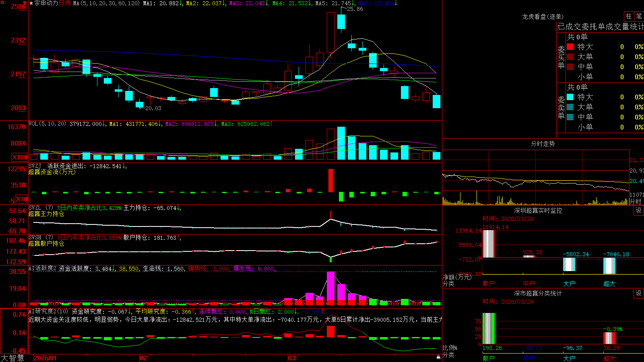Click the SVSH (7) indicator name

41,237
